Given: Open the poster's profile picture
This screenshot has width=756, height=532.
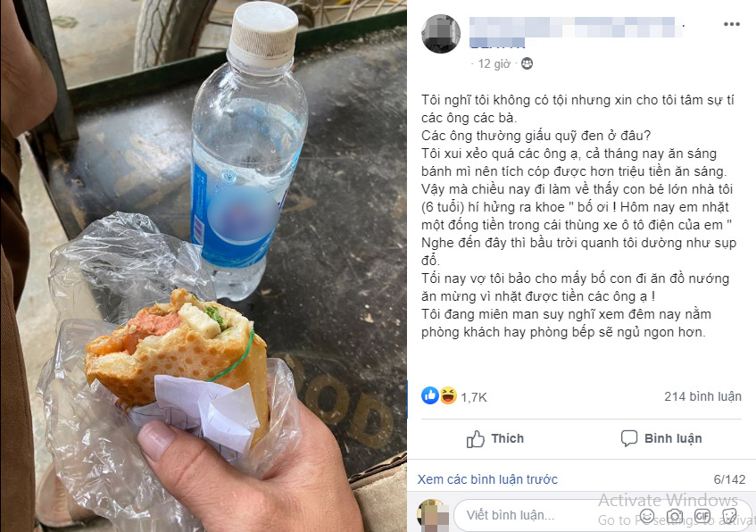Looking at the screenshot, I should (x=441, y=33).
